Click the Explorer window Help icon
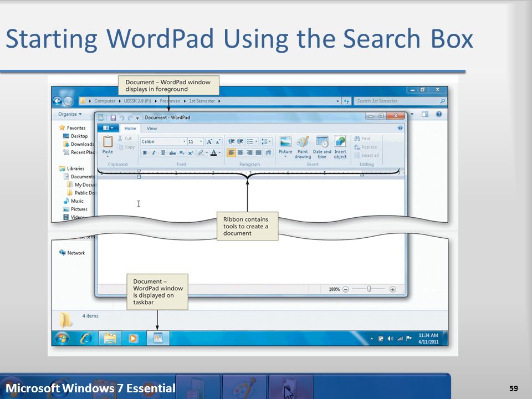The width and height of the screenshot is (532, 399). click(439, 114)
